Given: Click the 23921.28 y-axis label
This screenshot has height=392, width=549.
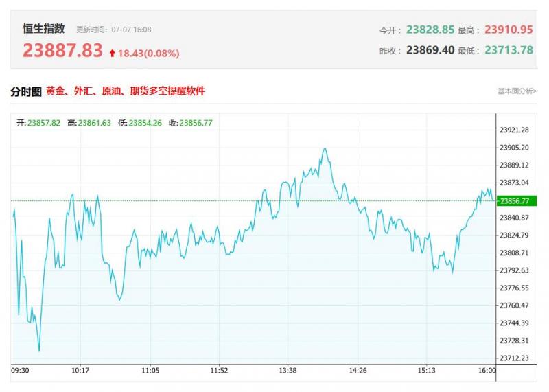Looking at the screenshot, I should click(514, 130).
